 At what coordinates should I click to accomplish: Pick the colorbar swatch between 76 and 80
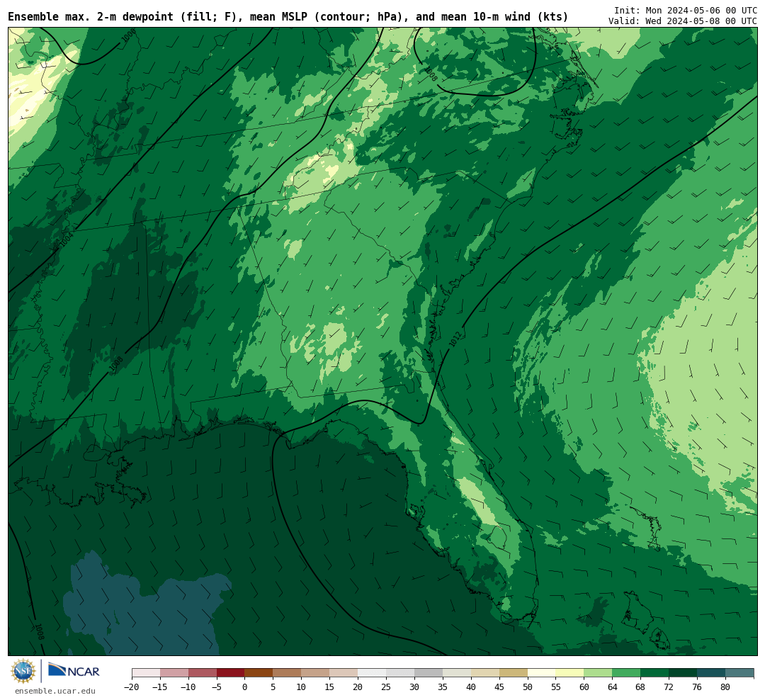coord(712,673)
